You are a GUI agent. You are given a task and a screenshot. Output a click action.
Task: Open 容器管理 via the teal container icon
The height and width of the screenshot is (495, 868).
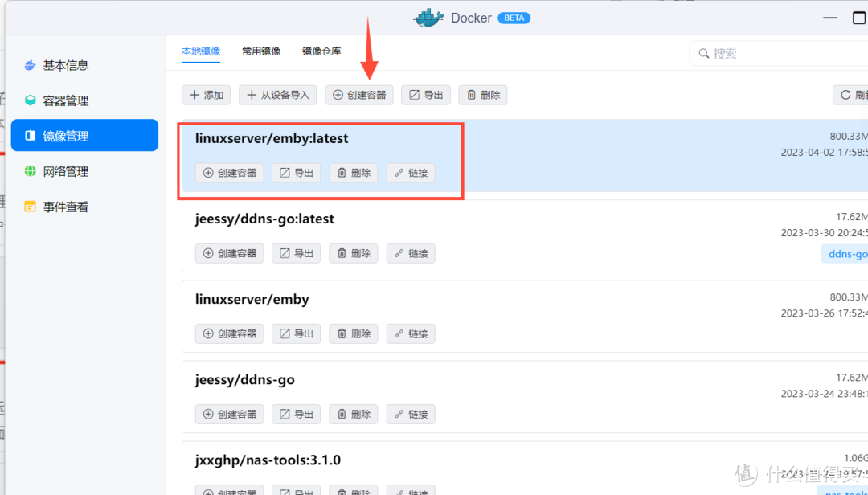(x=29, y=100)
